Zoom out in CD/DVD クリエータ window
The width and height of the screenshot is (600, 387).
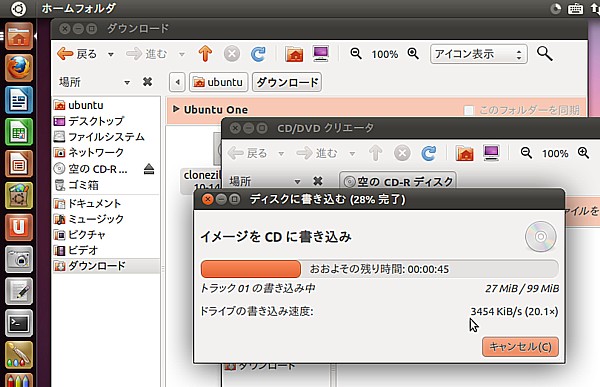527,153
